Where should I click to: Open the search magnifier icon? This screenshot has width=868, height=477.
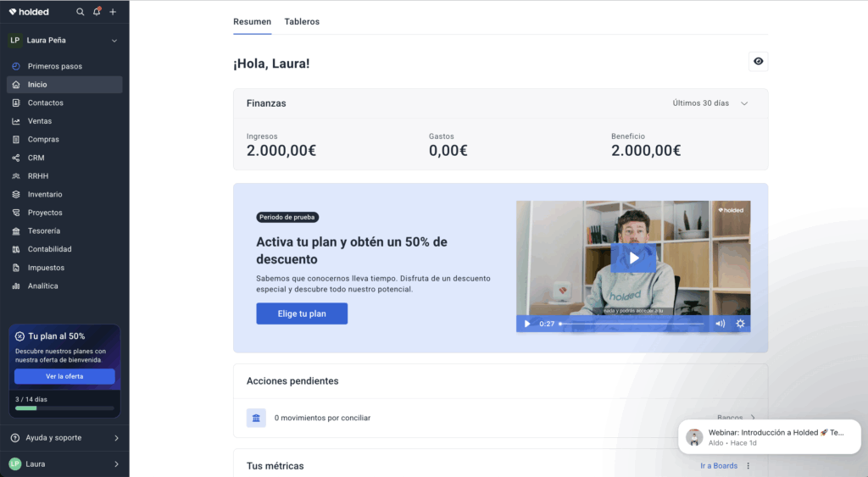[81, 12]
